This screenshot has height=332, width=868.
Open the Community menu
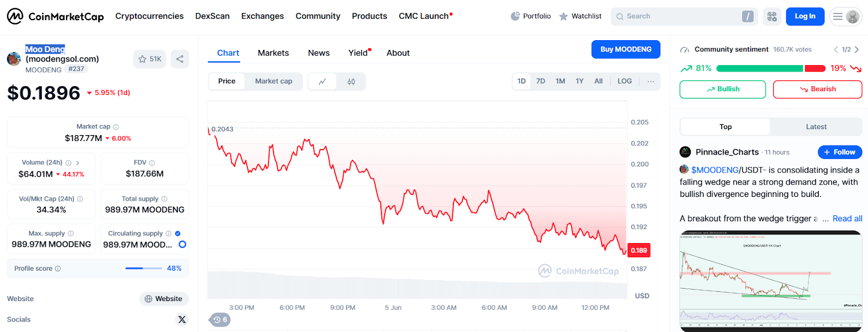[x=318, y=16]
